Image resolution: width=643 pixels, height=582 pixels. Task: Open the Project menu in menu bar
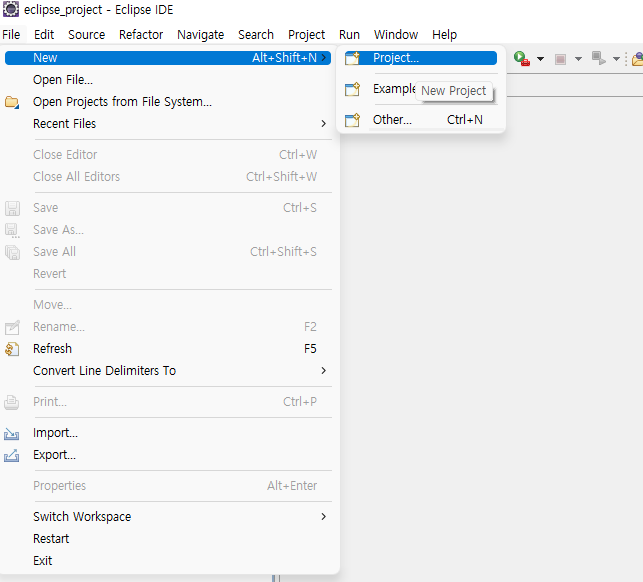coord(306,34)
